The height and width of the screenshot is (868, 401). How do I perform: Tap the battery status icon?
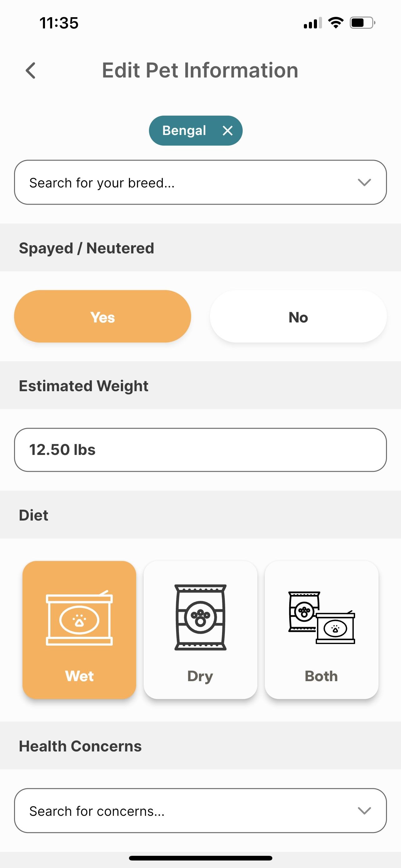pyautogui.click(x=362, y=23)
